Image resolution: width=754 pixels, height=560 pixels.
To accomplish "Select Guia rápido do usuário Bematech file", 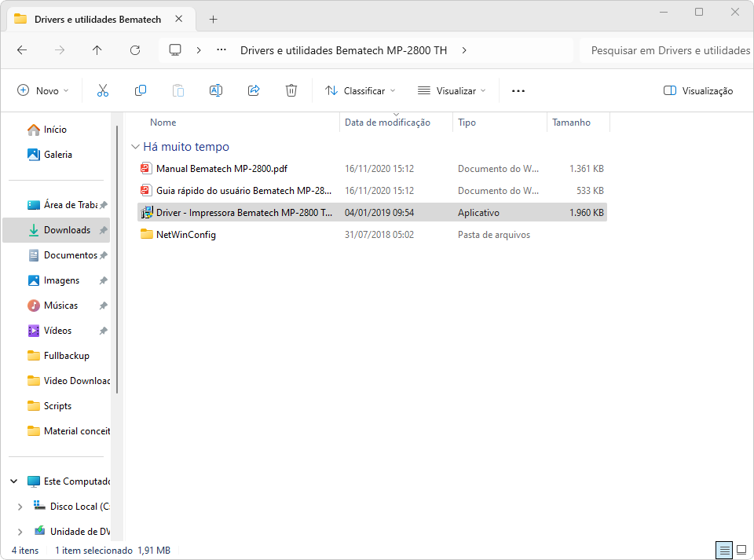I will pos(243,191).
